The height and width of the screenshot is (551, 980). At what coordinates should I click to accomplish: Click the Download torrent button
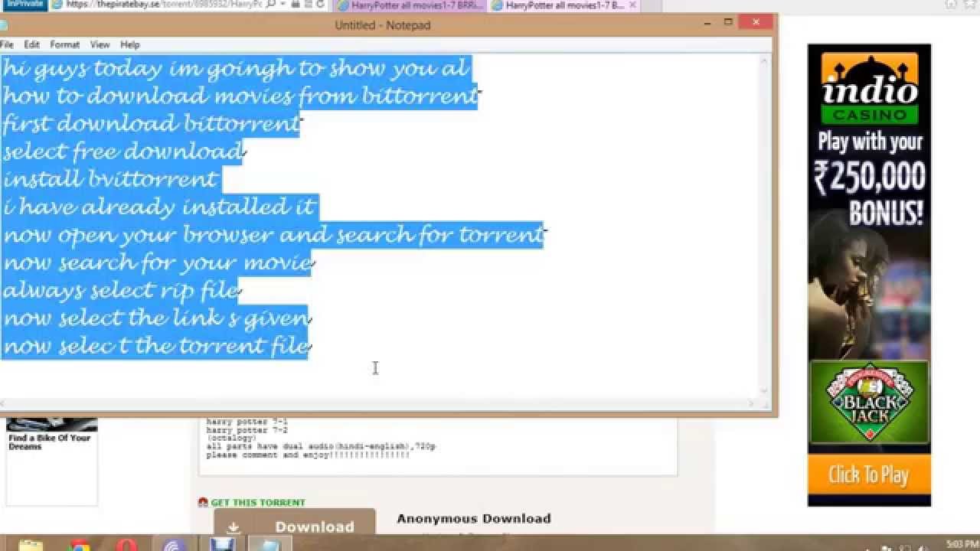tap(295, 523)
